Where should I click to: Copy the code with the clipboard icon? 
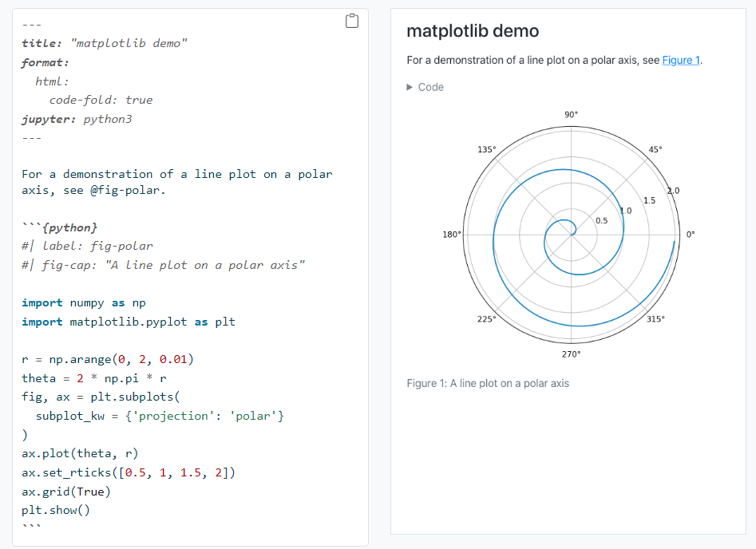[x=351, y=22]
